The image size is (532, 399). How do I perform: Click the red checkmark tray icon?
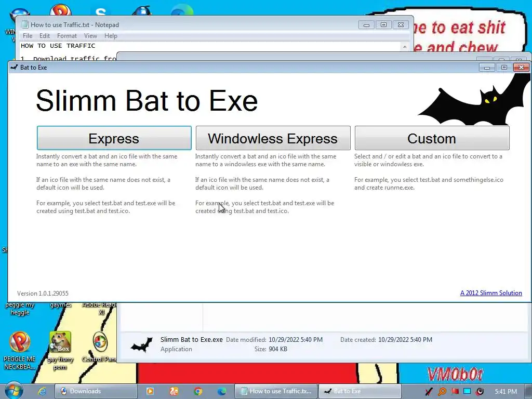click(429, 392)
